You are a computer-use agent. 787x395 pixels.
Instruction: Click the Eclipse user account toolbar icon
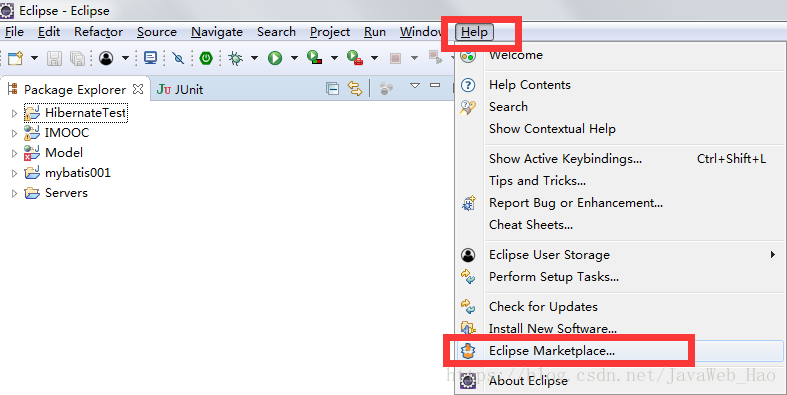pos(106,58)
